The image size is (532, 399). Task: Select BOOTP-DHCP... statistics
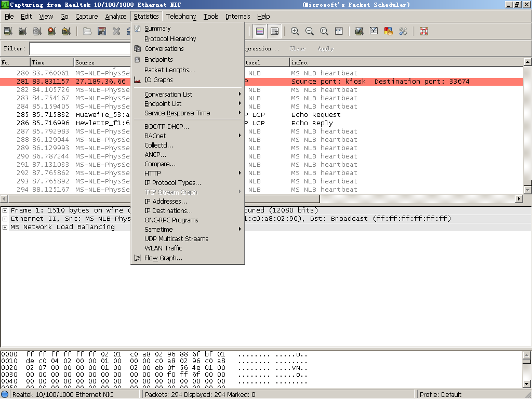[x=188, y=127]
